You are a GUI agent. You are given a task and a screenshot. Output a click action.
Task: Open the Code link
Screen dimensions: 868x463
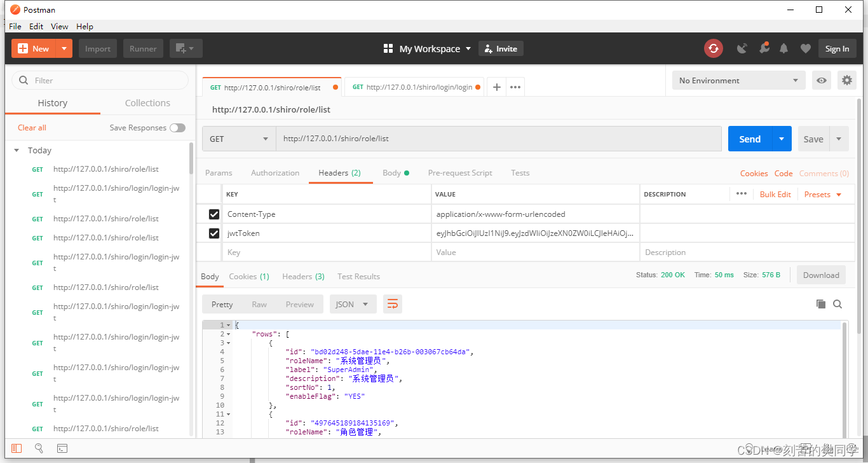[783, 173]
